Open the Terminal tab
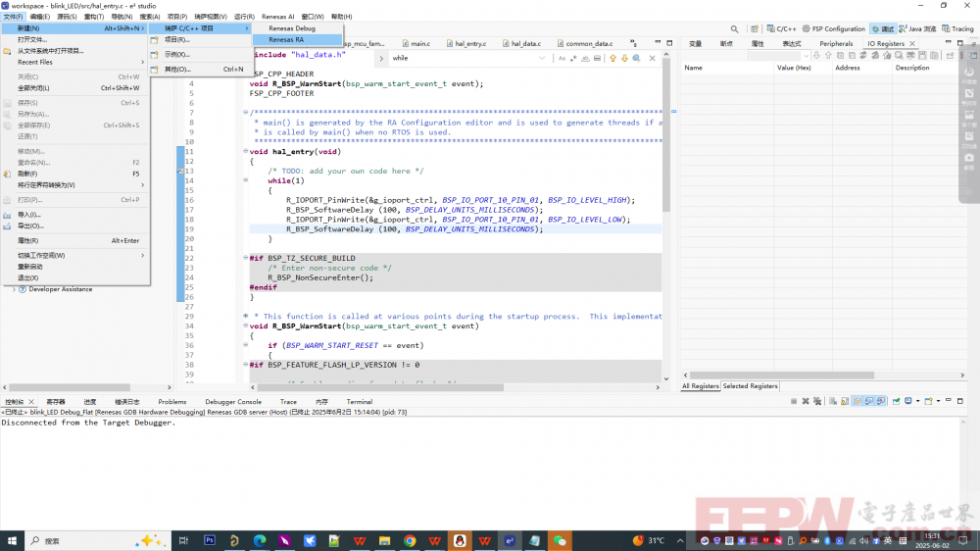This screenshot has height=551, width=980. pos(359,402)
